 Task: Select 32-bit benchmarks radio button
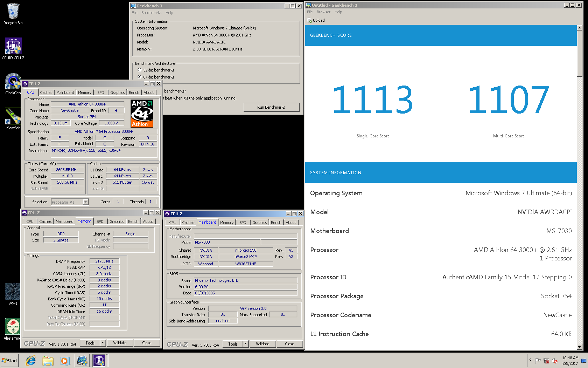140,70
